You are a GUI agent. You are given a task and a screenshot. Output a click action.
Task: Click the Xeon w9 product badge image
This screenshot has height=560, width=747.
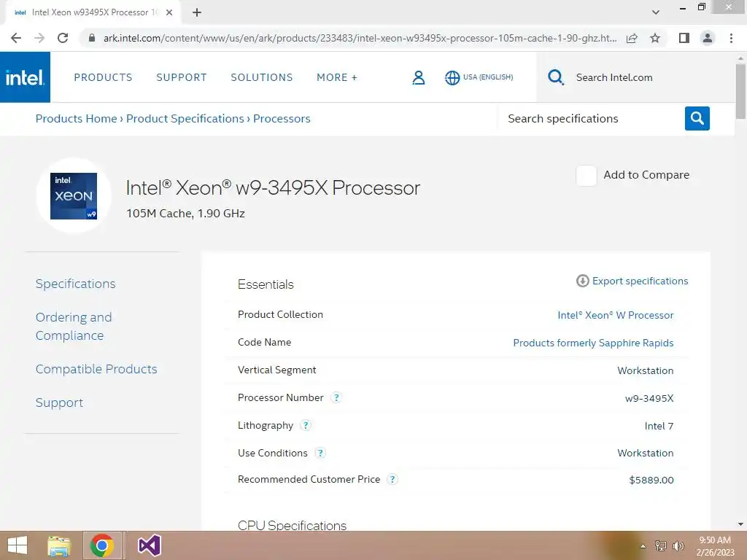(74, 195)
